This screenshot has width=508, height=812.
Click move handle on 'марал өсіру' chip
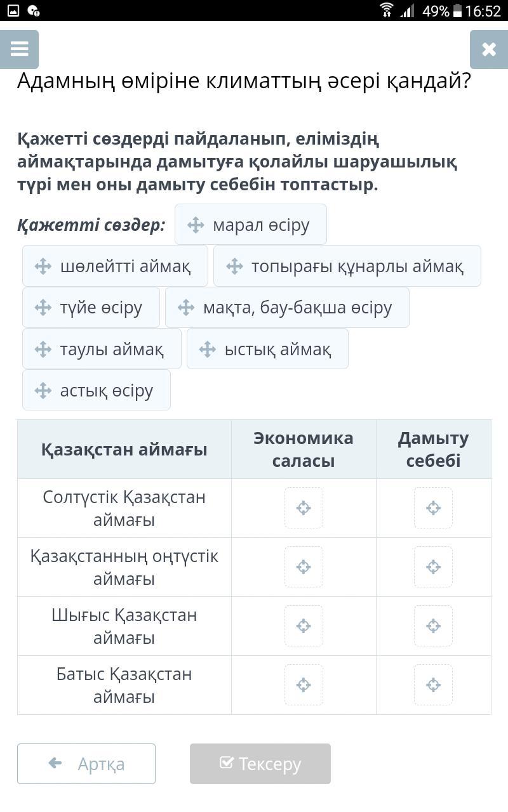pyautogui.click(x=196, y=225)
